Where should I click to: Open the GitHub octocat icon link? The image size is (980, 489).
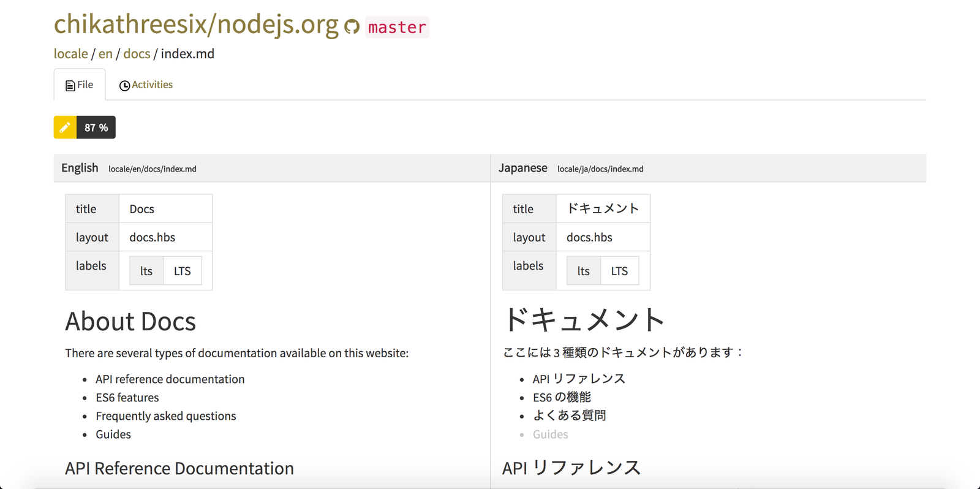pos(352,27)
